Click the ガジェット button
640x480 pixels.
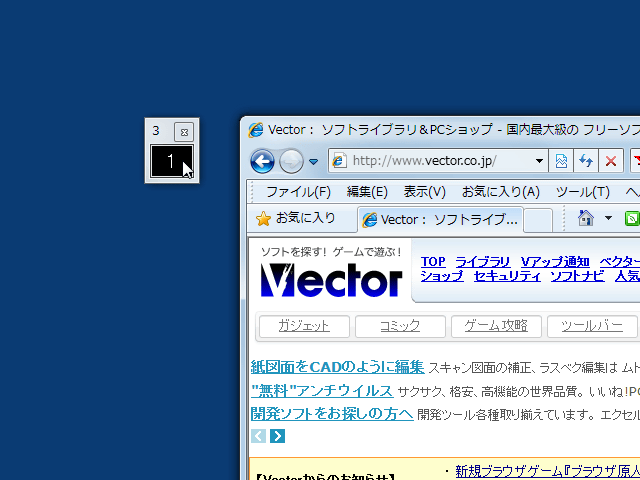(304, 326)
